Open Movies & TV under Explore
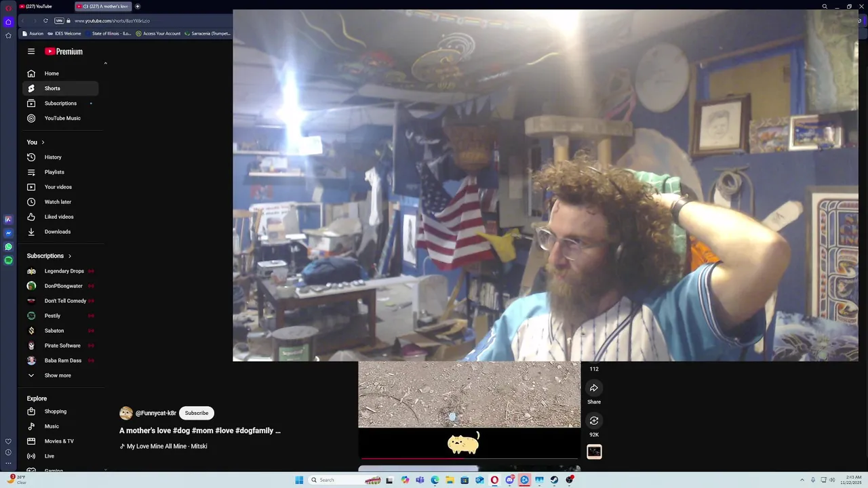 coord(60,441)
